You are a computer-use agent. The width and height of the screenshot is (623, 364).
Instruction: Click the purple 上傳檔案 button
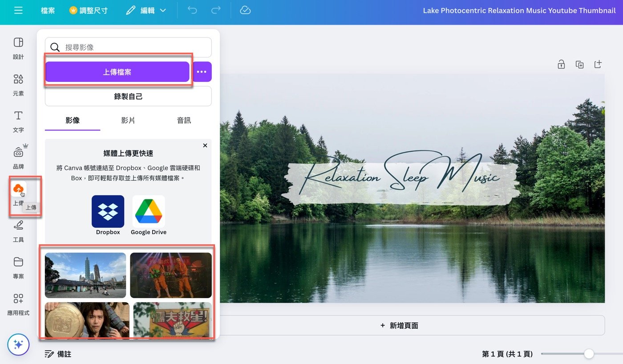pos(117,72)
